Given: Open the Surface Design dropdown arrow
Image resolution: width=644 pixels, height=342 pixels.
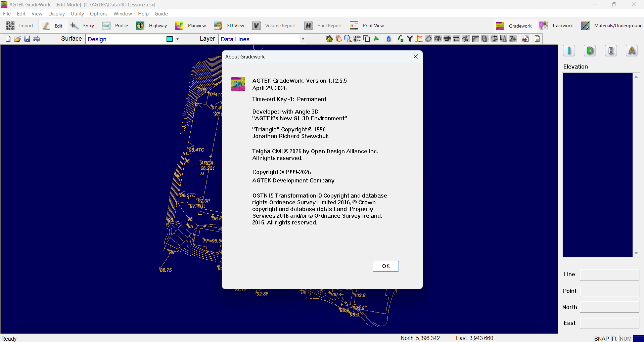Looking at the screenshot, I should 177,39.
